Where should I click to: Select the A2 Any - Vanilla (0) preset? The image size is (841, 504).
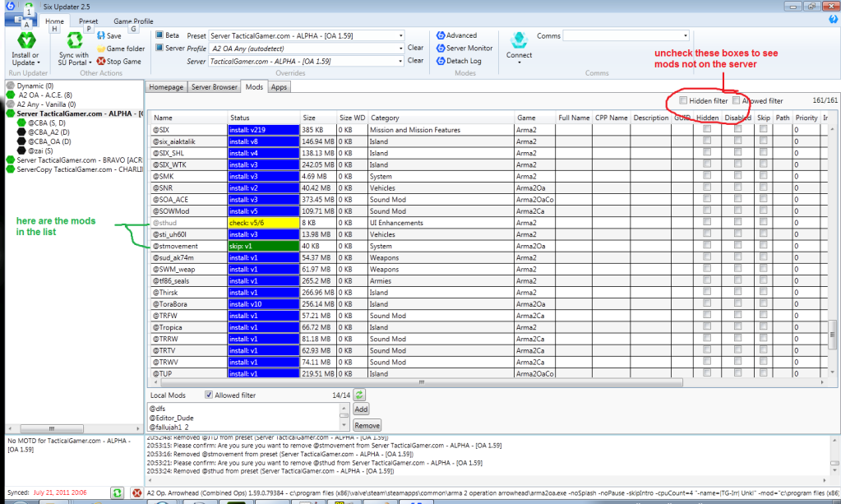tap(46, 104)
